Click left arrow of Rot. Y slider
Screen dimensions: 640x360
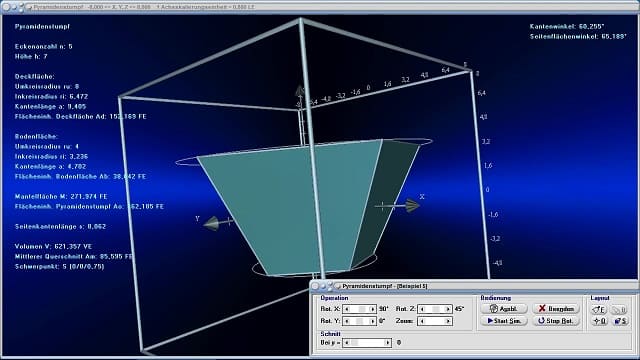[x=347, y=321]
